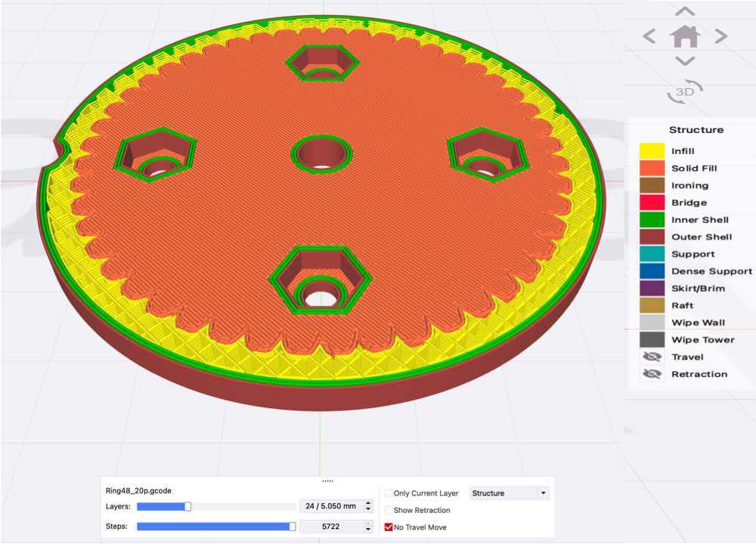Toggle Support teal swatch

pyautogui.click(x=652, y=254)
